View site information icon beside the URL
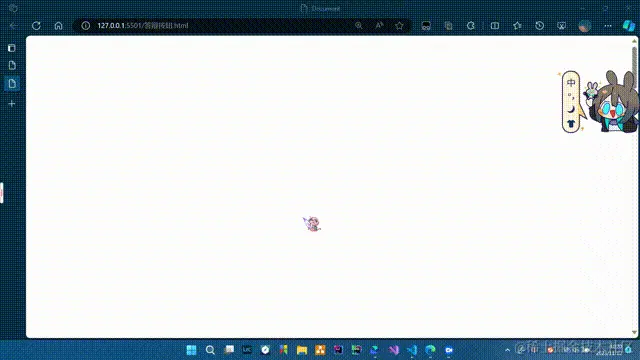 point(85,26)
